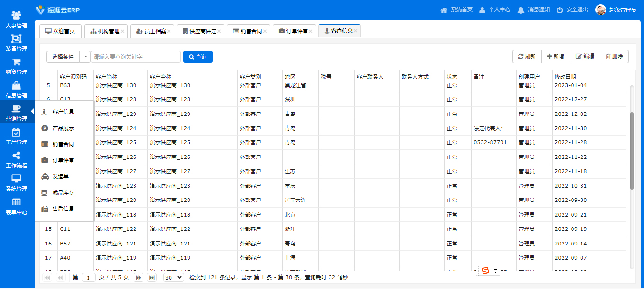The image size is (644, 289).
Task: Click the search keyword input field
Action: [136, 57]
